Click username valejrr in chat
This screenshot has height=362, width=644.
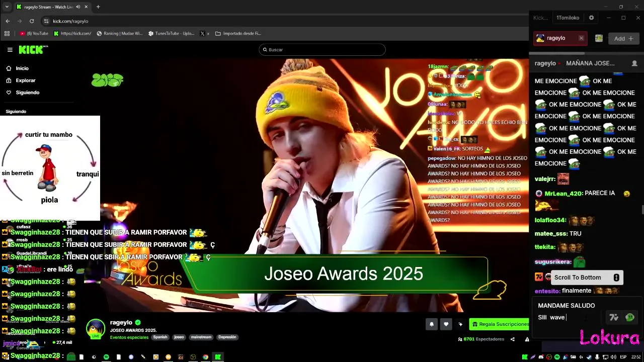(545, 179)
